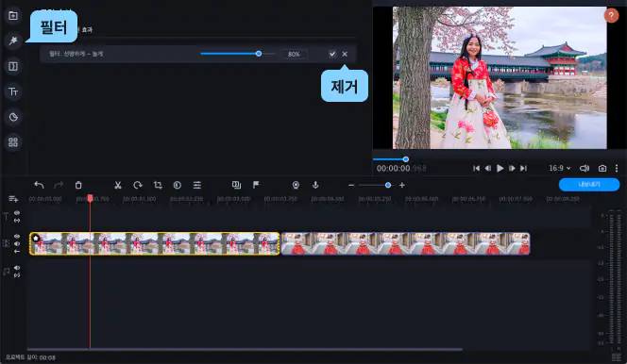
Task: Toggle the filter enabled checkbox
Action: (x=331, y=54)
